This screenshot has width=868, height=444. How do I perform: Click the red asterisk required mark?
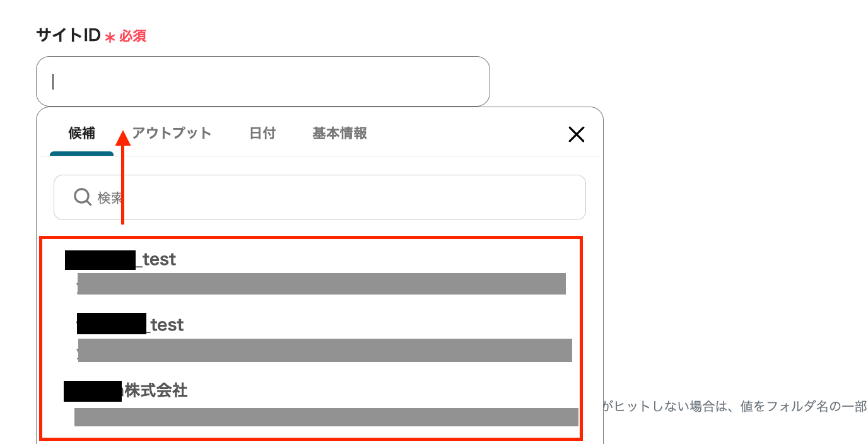(110, 37)
